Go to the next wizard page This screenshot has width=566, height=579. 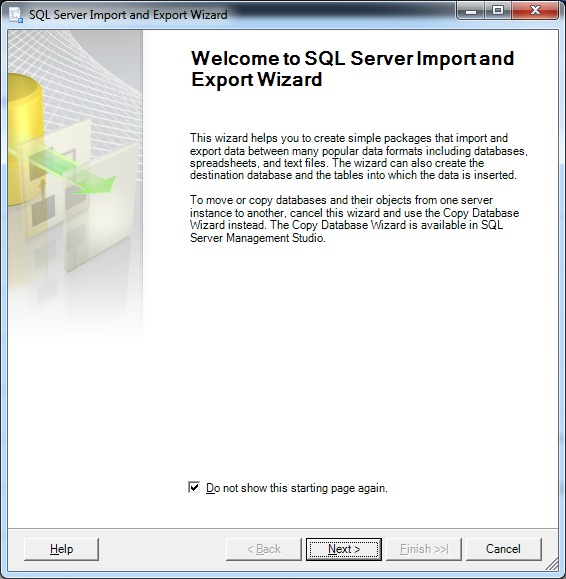(x=344, y=549)
